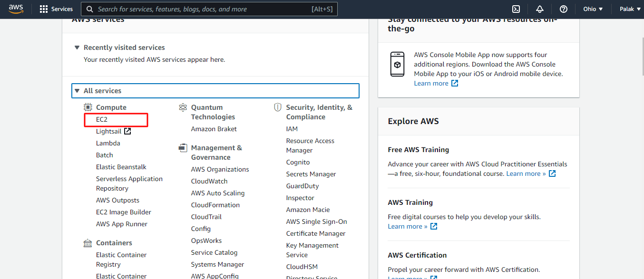This screenshot has width=644, height=279.
Task: Open GuardDuty
Action: [x=302, y=186]
